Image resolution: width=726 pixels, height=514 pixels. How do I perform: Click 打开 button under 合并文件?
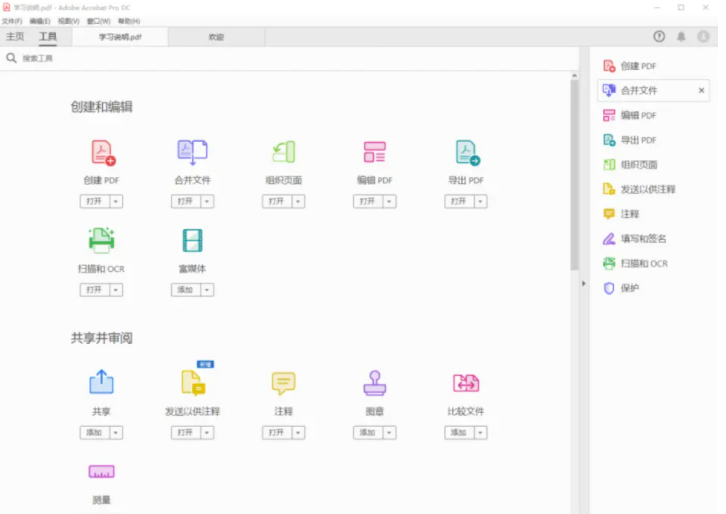(186, 201)
